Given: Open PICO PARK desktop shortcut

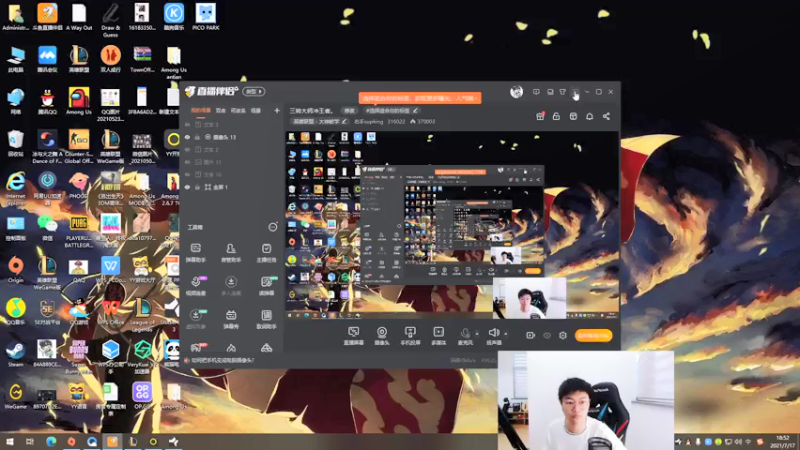Looking at the screenshot, I should pos(206,17).
